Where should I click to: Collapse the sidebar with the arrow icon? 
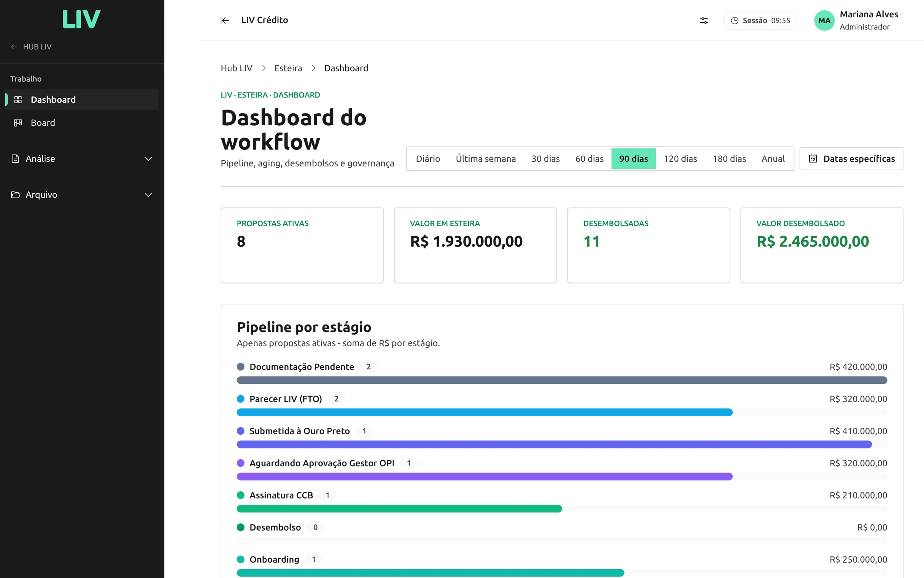tap(224, 20)
